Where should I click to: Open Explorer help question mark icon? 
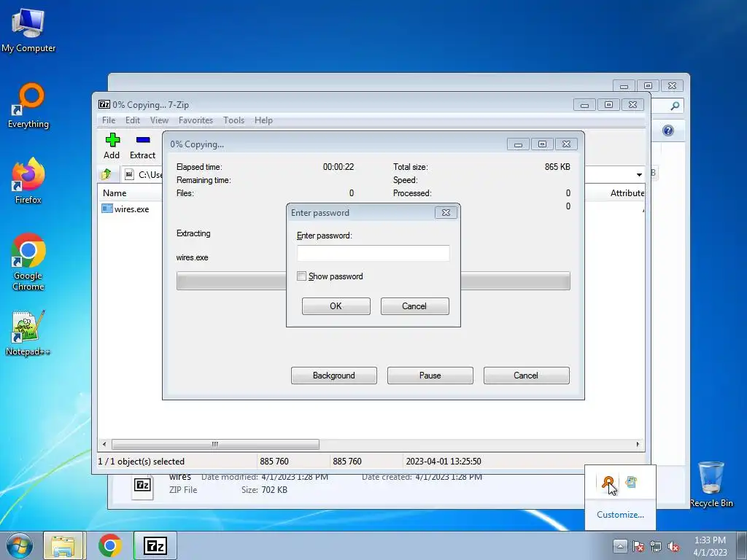point(668,131)
